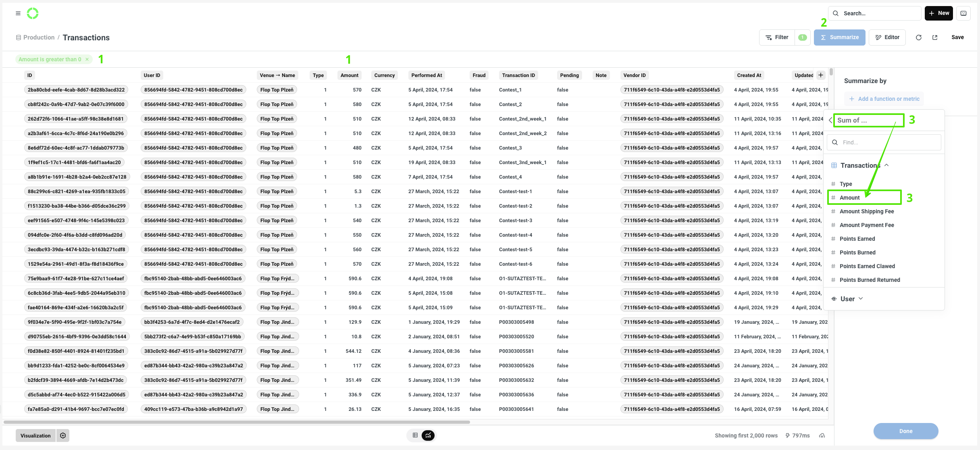This screenshot has height=450, width=980.
Task: Open the Filter button
Action: tap(777, 37)
